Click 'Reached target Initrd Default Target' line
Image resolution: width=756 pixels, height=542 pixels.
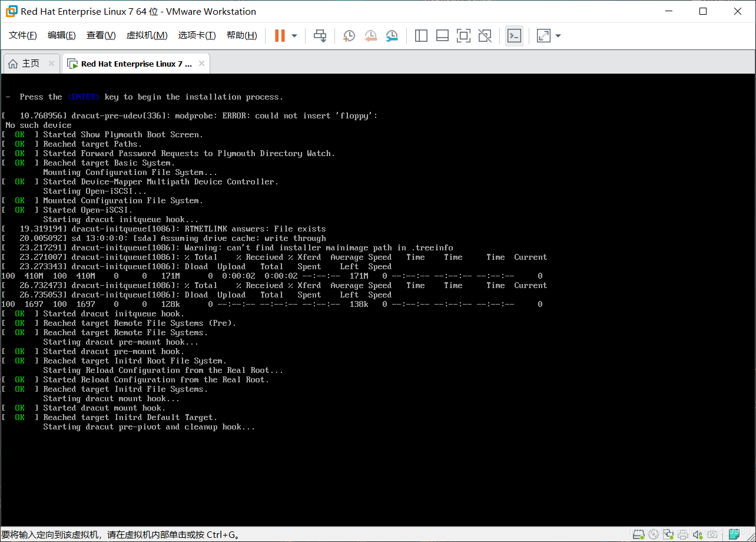click(130, 417)
